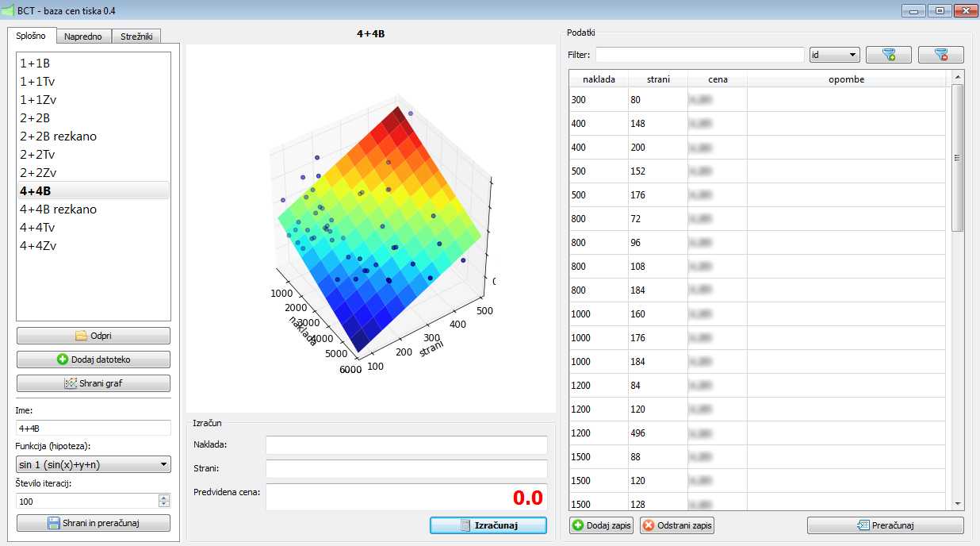
Task: Select 2+2B rezkano in the list
Action: point(59,136)
